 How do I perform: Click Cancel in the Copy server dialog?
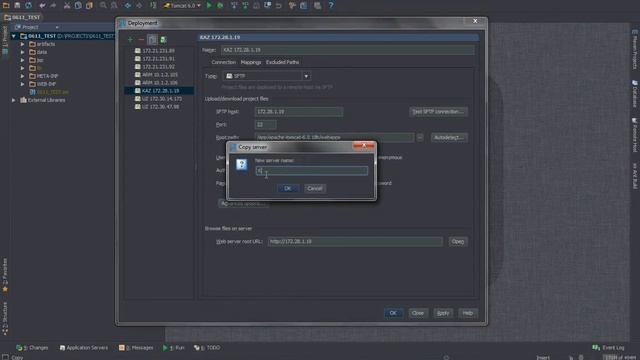pos(315,188)
